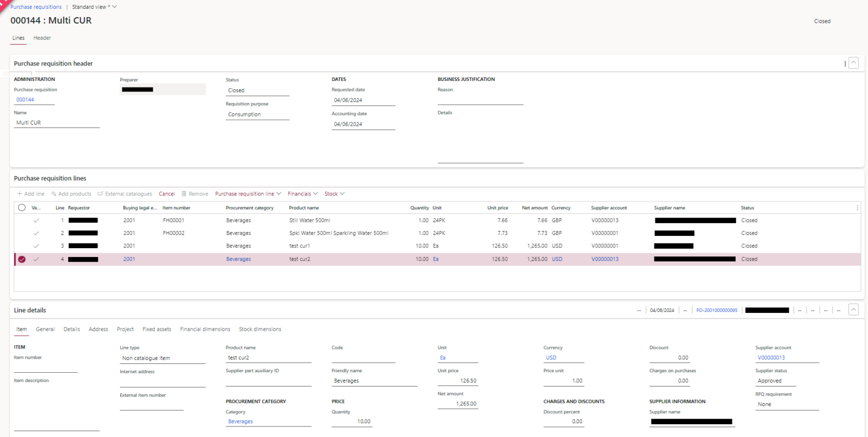The image size is (868, 437).
Task: Click the Requested date input field
Action: (x=363, y=100)
